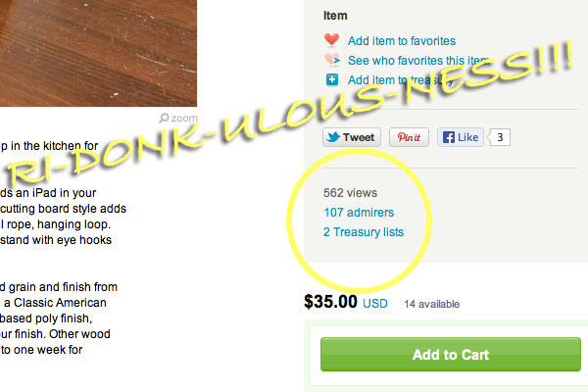Screen dimensions: 588x392
Task: Click the Facebook like count bubble
Action: coord(499,137)
